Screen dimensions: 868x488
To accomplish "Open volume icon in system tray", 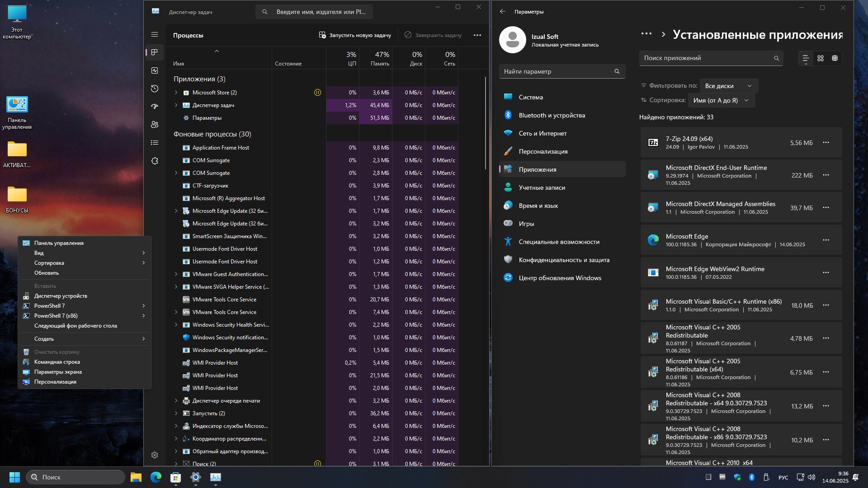I will coord(811,477).
